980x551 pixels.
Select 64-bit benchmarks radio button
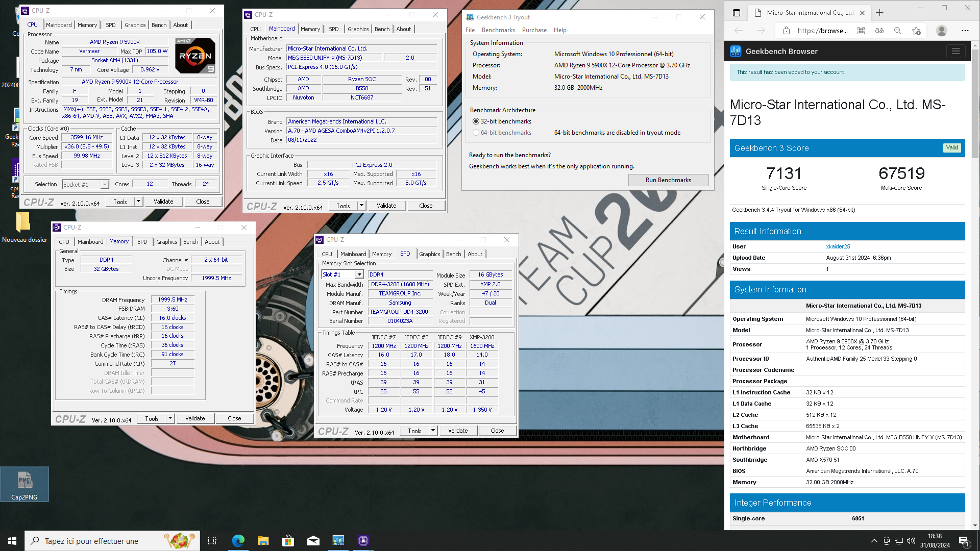point(476,133)
